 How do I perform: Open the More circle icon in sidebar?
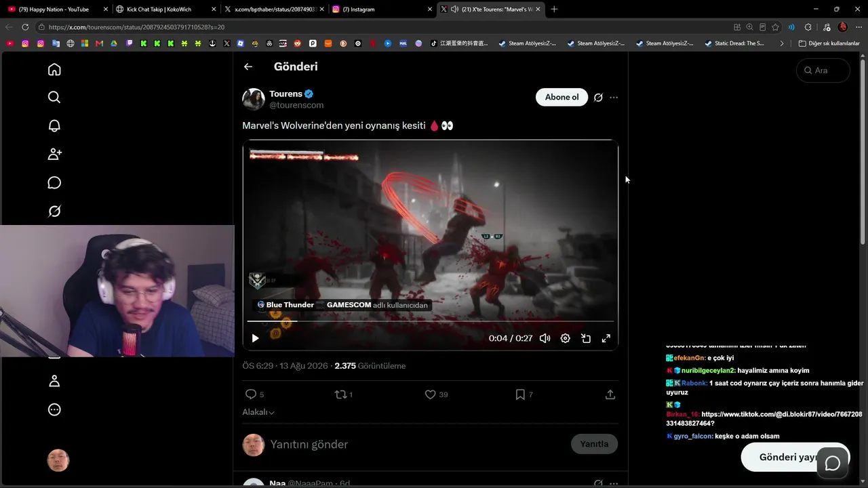[54, 409]
